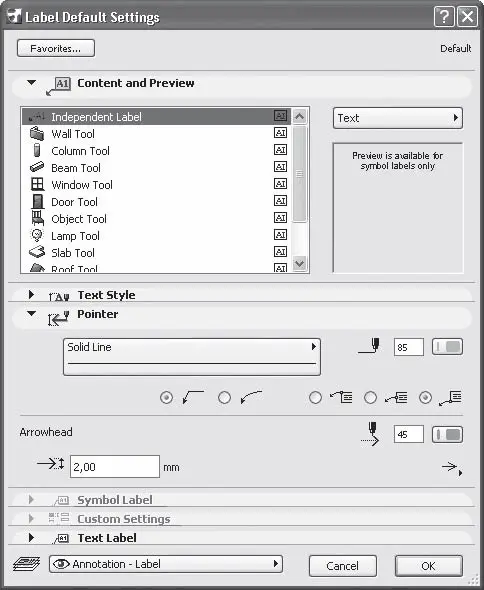Click the arrowhead size field showing 2,00
Viewport: 484px width, 590px height.
pos(115,467)
